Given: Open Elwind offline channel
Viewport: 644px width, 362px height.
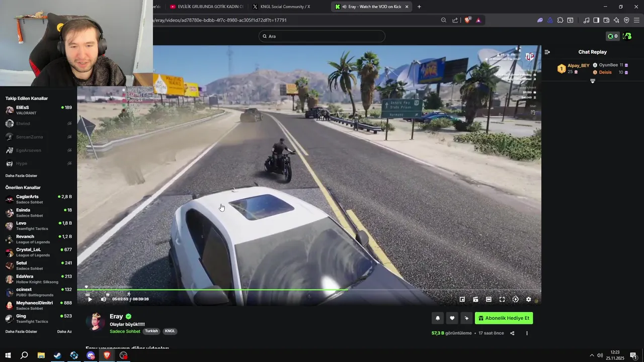Looking at the screenshot, I should tap(38, 123).
